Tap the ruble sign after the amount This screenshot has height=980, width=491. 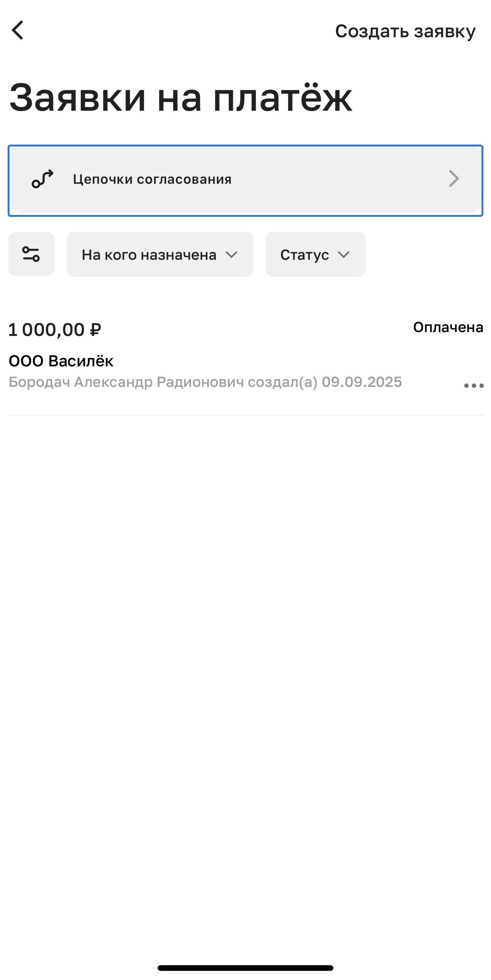click(95, 329)
